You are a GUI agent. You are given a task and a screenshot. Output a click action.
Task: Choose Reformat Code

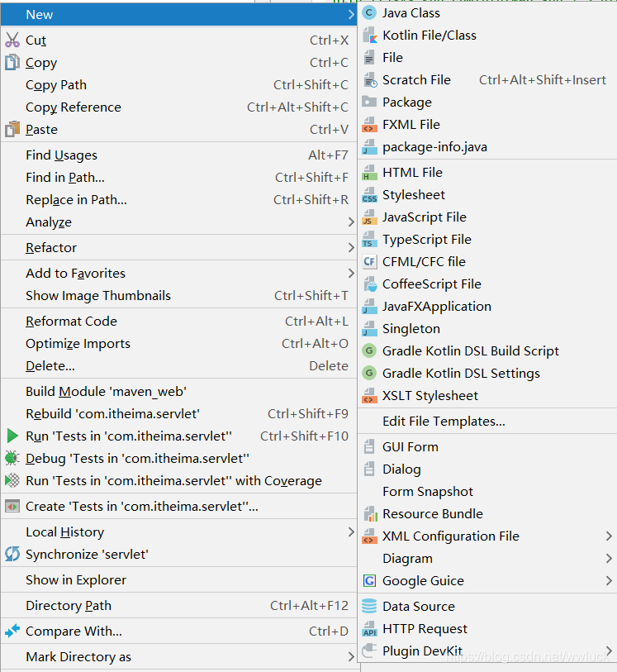[178, 322]
